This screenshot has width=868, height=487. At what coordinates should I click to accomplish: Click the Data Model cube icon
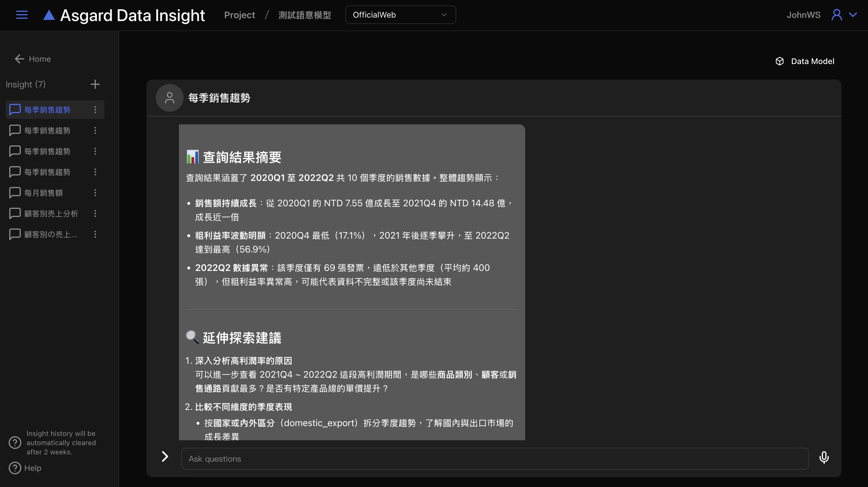tap(779, 61)
